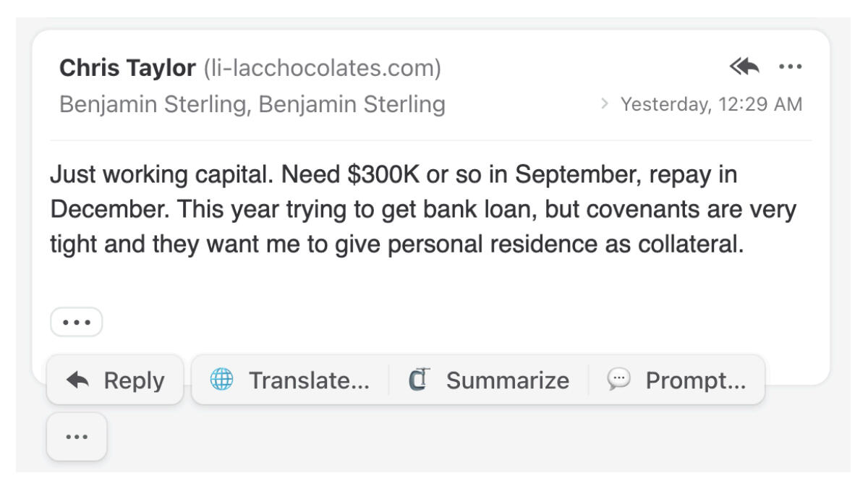Click sender name Chris Taylor
Image resolution: width=868 pixels, height=481 pixels.
[x=127, y=68]
